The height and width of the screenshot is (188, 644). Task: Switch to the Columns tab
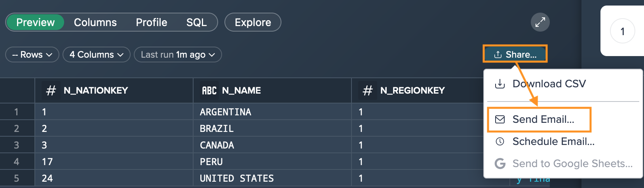[x=95, y=22]
